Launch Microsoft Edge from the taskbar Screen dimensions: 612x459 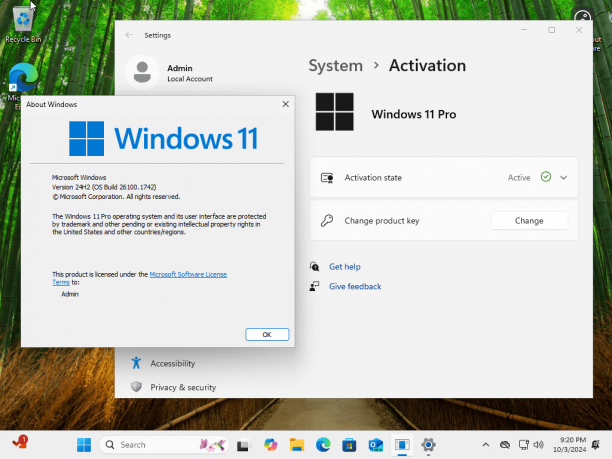pyautogui.click(x=323, y=445)
